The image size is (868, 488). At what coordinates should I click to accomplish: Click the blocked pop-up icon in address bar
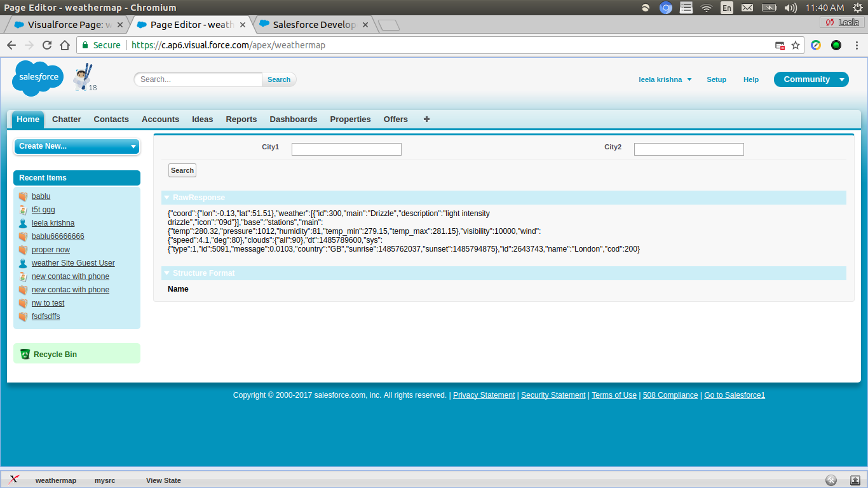pos(780,45)
